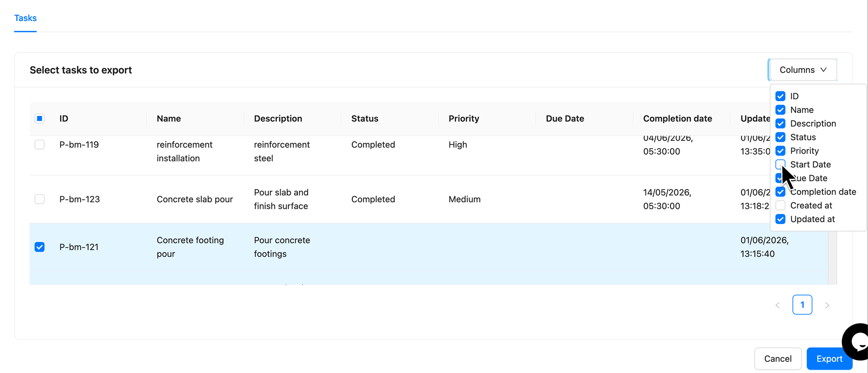Click the Priority column header
Image resolution: width=868 pixels, height=373 pixels.
[464, 118]
